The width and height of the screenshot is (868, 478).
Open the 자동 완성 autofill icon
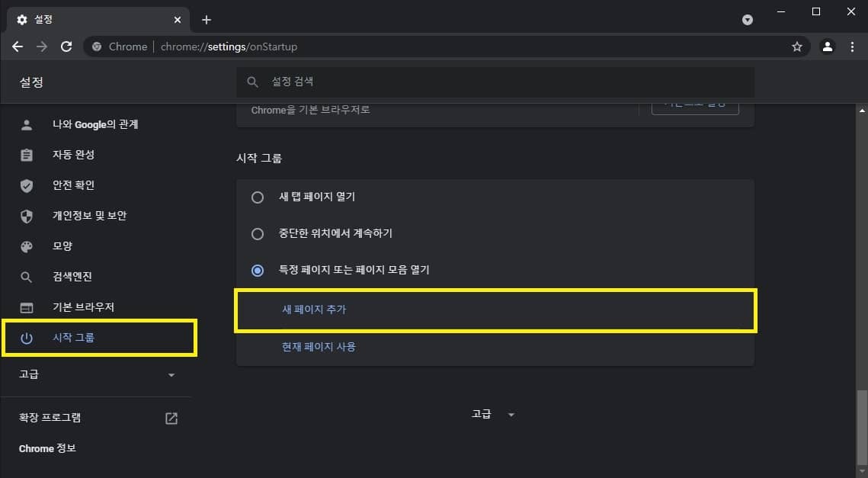[x=27, y=154]
